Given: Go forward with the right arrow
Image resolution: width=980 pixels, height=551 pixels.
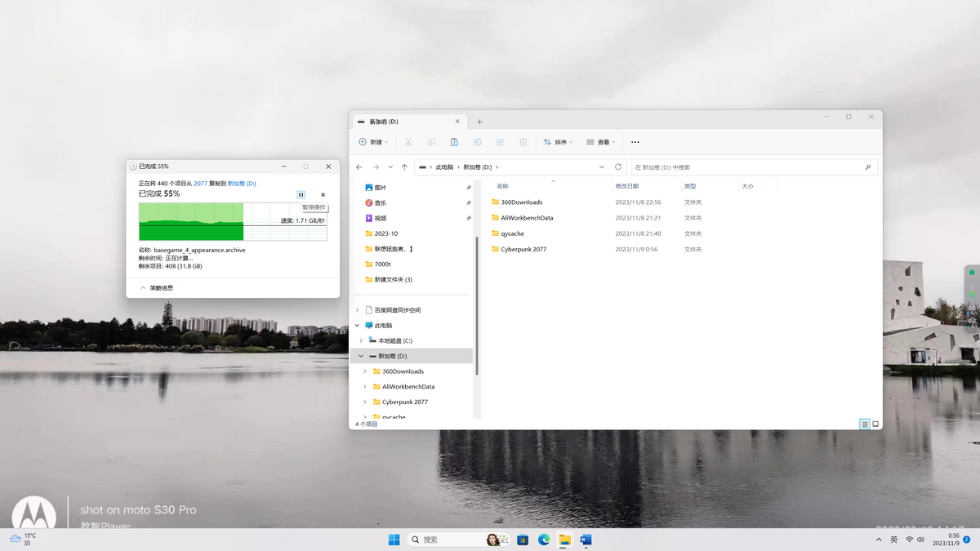Looking at the screenshot, I should click(x=376, y=167).
